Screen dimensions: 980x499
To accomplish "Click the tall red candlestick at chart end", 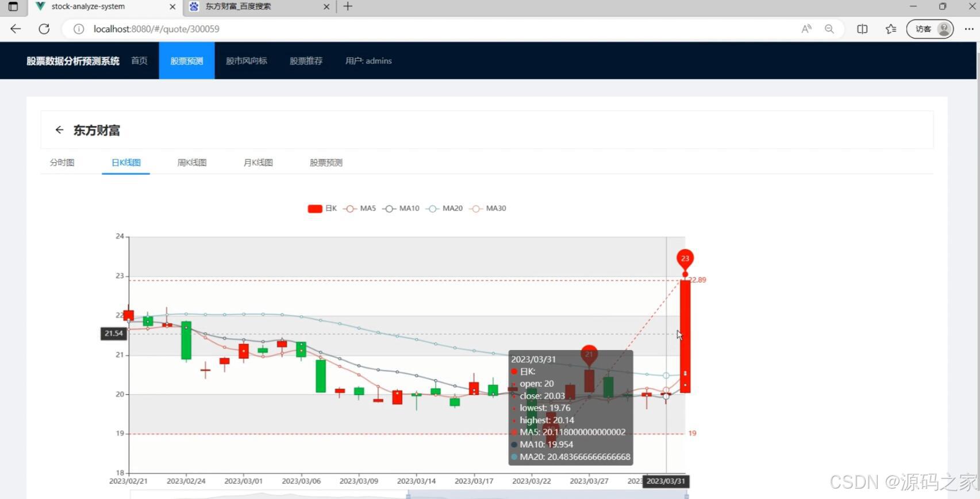I will (x=685, y=336).
